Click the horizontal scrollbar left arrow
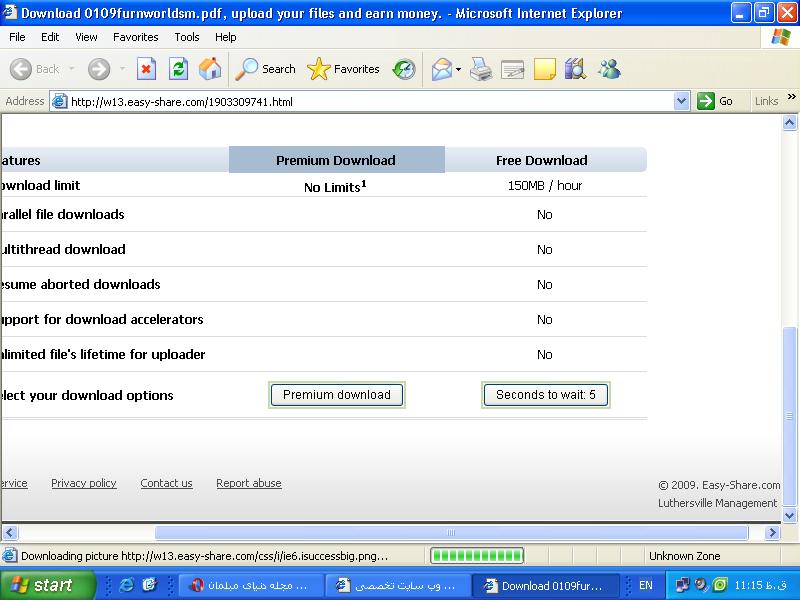This screenshot has width=800, height=600. (x=10, y=533)
